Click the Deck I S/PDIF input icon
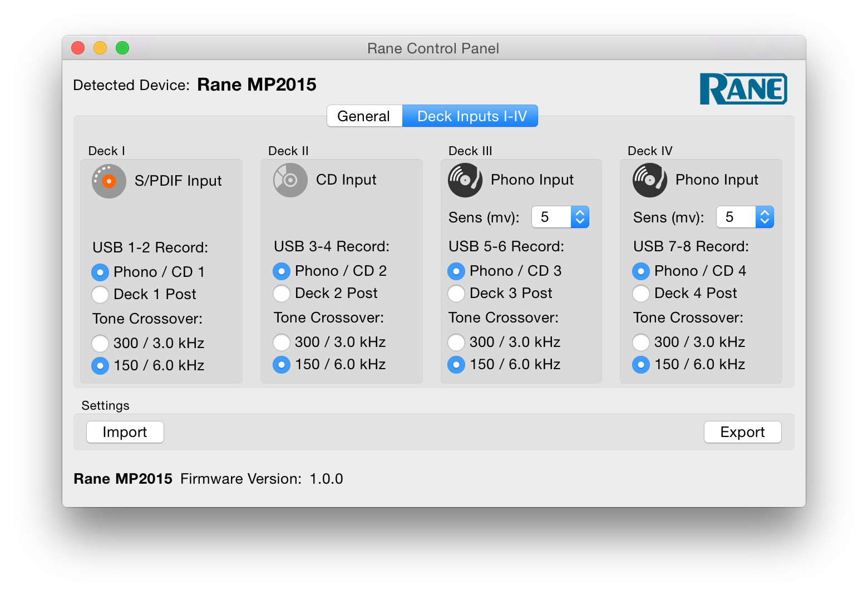868x596 pixels. click(108, 181)
